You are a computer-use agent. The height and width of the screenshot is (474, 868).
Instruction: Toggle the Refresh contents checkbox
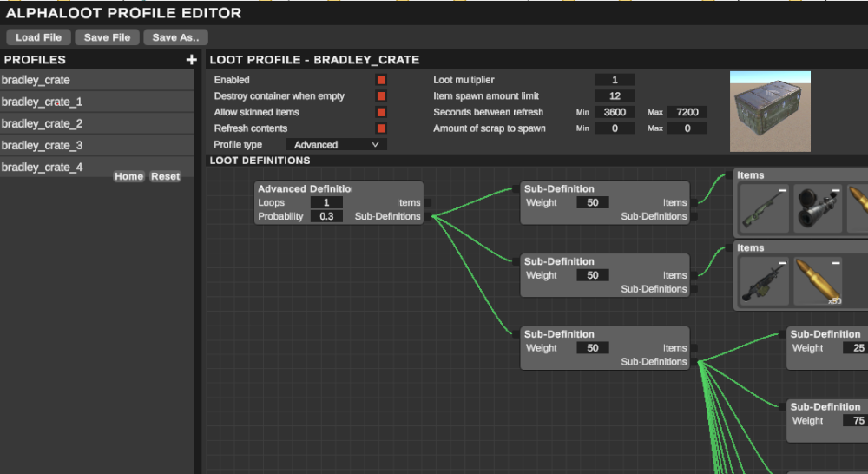tap(380, 128)
